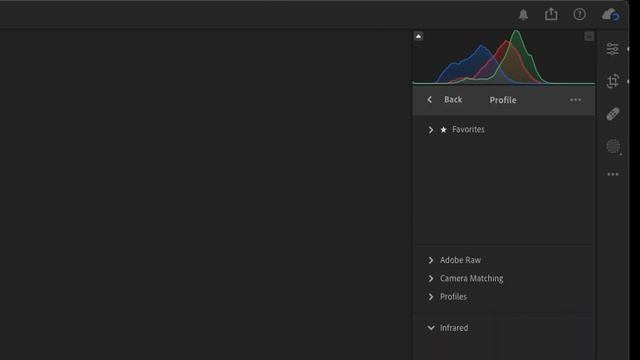Open Profile panel options ellipsis
640x360 pixels.
tap(575, 100)
